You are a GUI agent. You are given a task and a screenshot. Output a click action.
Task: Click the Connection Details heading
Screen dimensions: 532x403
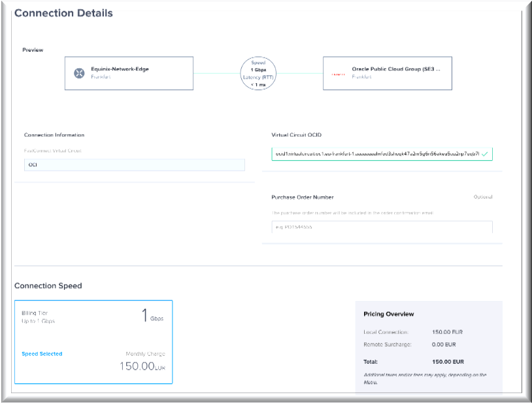(x=63, y=13)
